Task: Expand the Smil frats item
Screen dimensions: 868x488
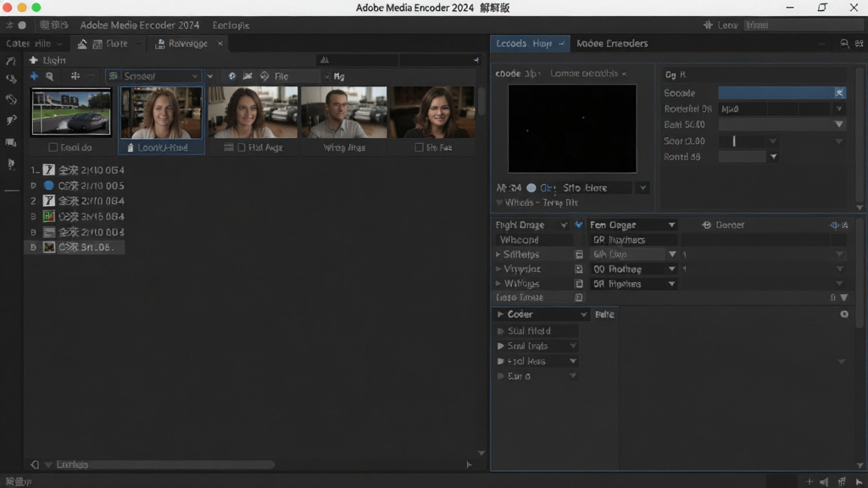Action: [x=500, y=346]
